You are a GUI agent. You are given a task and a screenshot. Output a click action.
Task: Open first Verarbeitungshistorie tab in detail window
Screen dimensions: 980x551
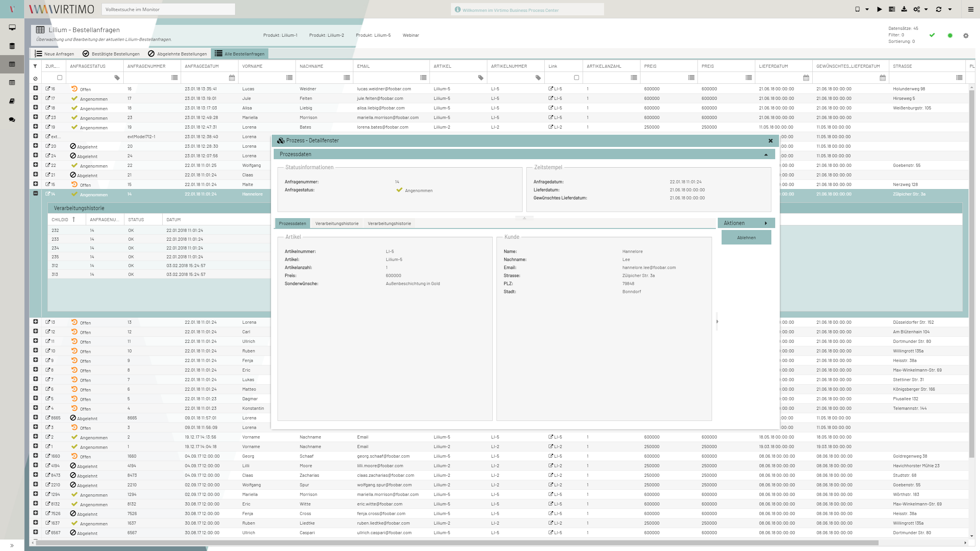click(337, 223)
